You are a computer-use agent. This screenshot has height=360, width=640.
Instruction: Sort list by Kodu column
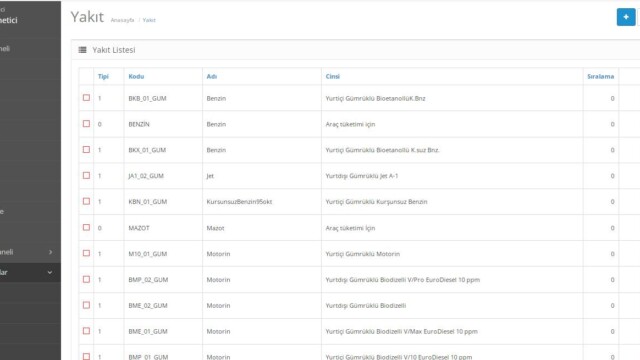coord(136,76)
